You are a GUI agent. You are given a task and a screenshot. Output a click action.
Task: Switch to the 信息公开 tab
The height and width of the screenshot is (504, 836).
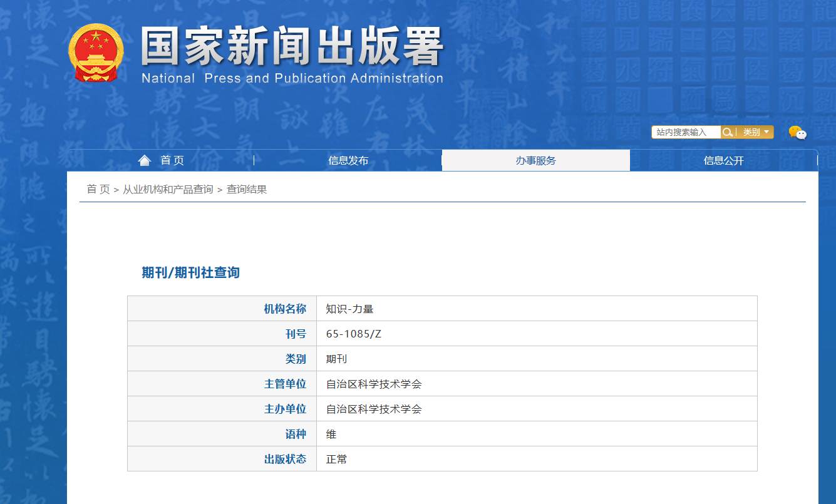pos(725,160)
